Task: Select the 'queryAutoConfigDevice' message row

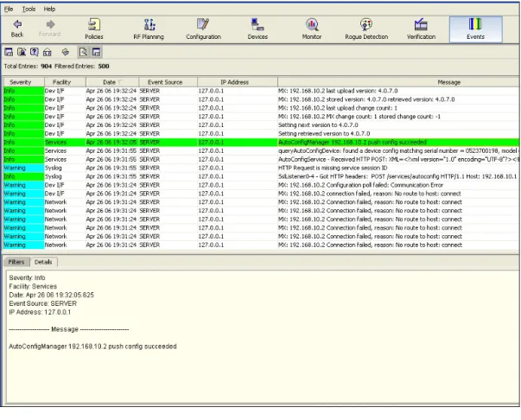Action: [x=261, y=151]
